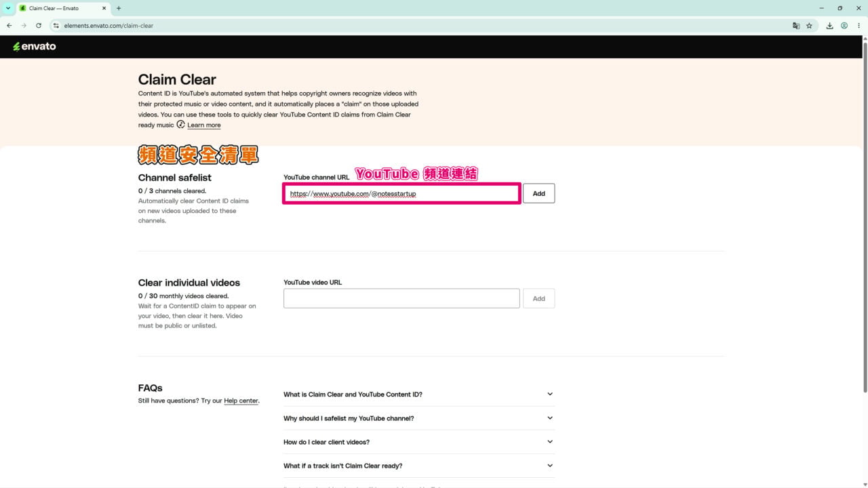Open the tab search dropdown arrow

coord(7,8)
